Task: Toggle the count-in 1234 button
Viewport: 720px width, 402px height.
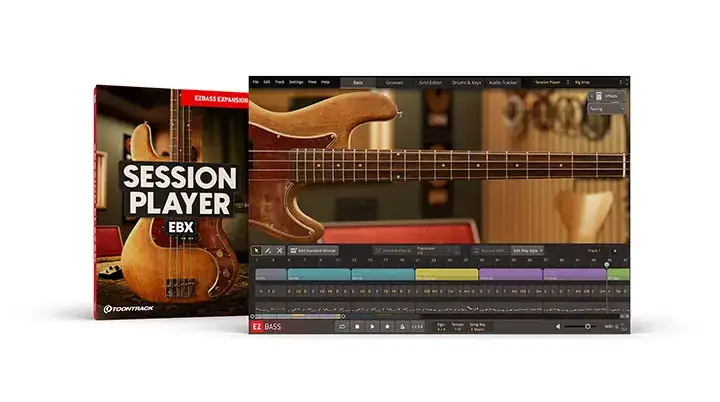Action: pyautogui.click(x=417, y=327)
